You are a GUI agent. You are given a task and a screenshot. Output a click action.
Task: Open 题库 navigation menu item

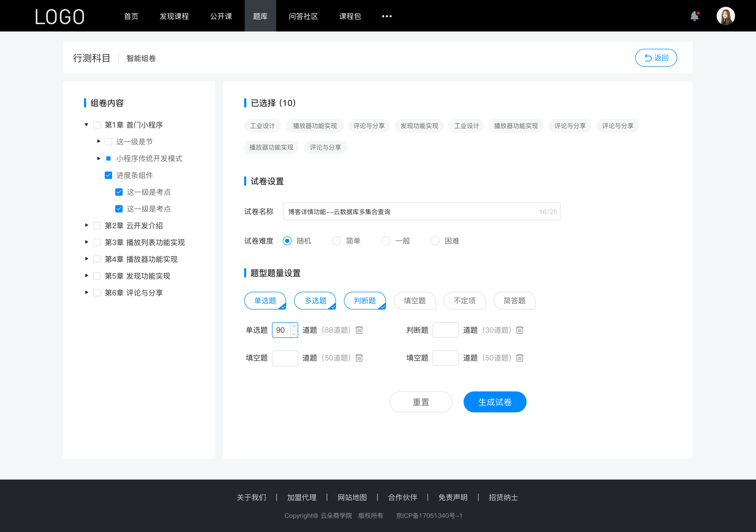pos(259,15)
